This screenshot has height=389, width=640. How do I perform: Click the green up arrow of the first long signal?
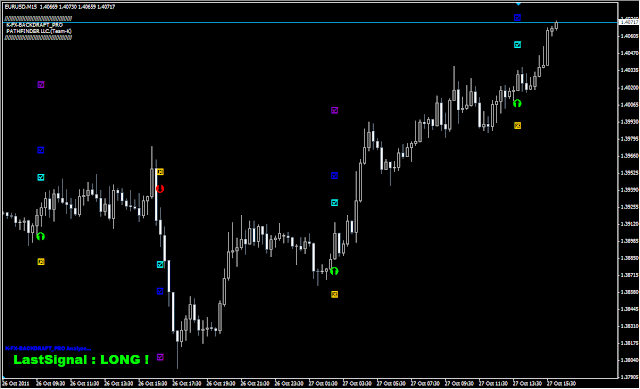(x=40, y=236)
